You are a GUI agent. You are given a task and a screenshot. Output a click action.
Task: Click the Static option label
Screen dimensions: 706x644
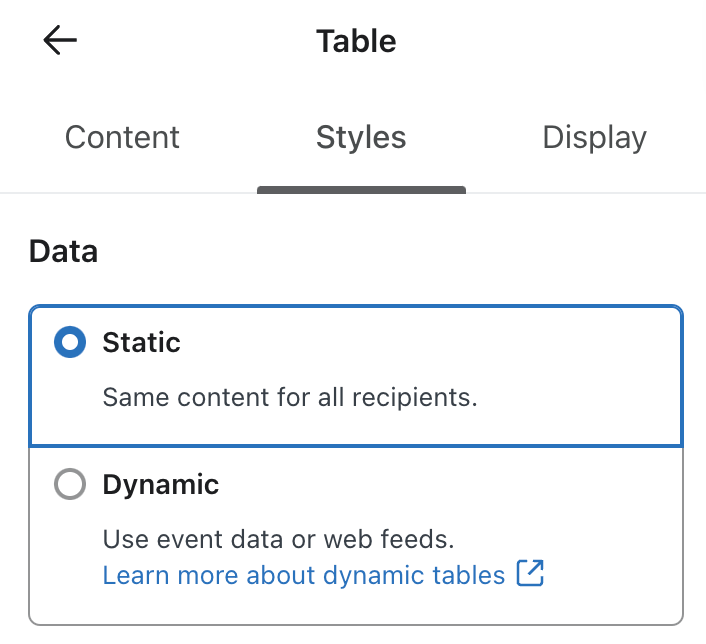pos(141,343)
